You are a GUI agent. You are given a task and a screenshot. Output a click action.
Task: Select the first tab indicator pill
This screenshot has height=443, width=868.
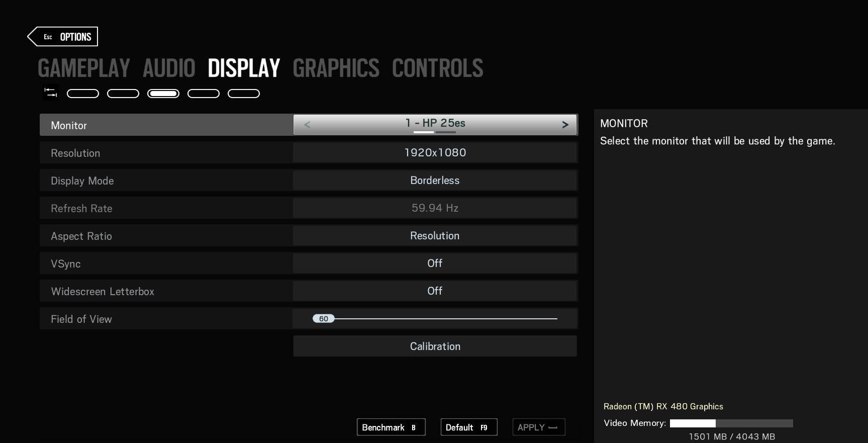(83, 94)
